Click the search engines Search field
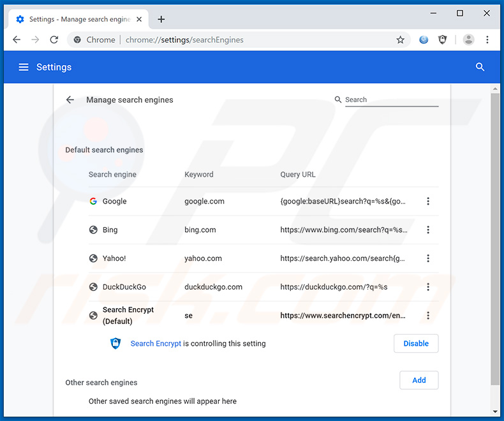The image size is (504, 421). coord(391,100)
